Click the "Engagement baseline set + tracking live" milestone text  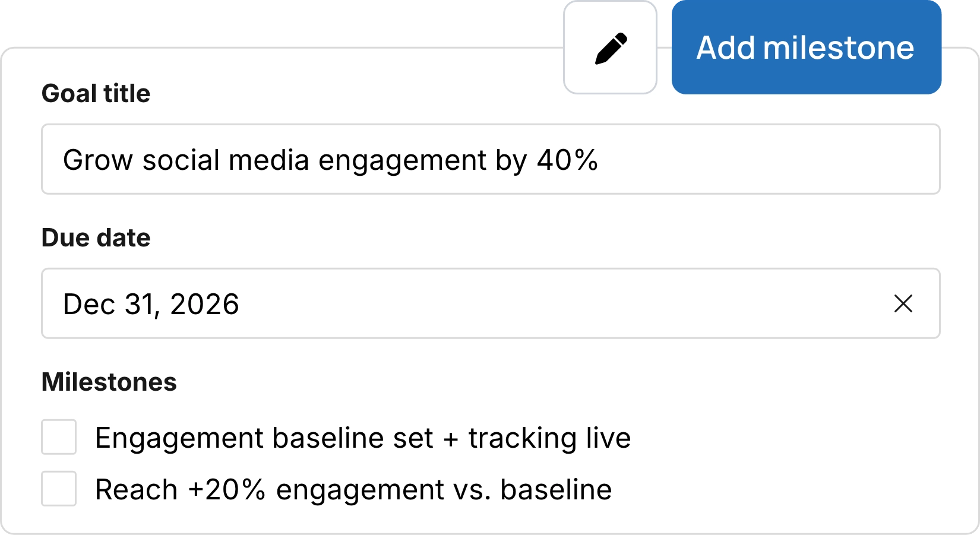[x=362, y=438]
